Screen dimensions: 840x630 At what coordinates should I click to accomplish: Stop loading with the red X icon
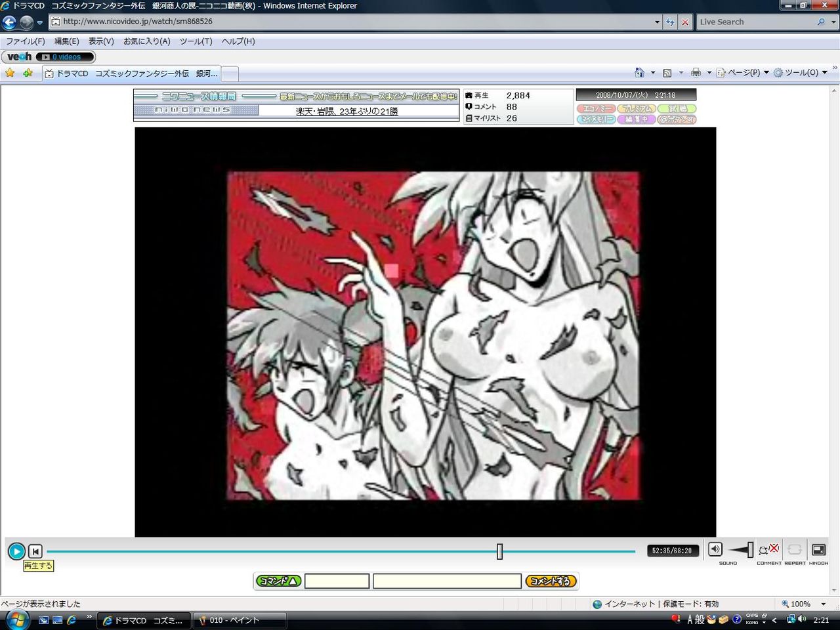coord(685,22)
